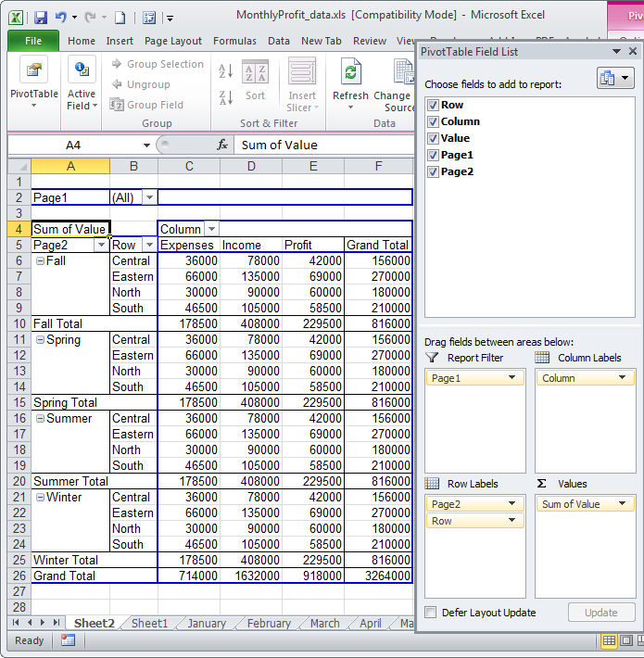Enable Defer Layout Update
644x658 pixels.
(431, 613)
